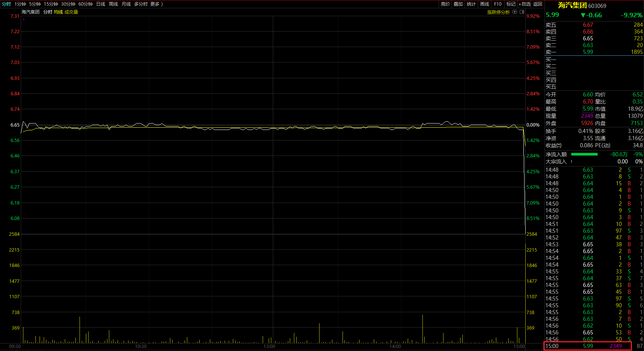
Task: Open the 统计 statistics tool
Action: point(471,4)
